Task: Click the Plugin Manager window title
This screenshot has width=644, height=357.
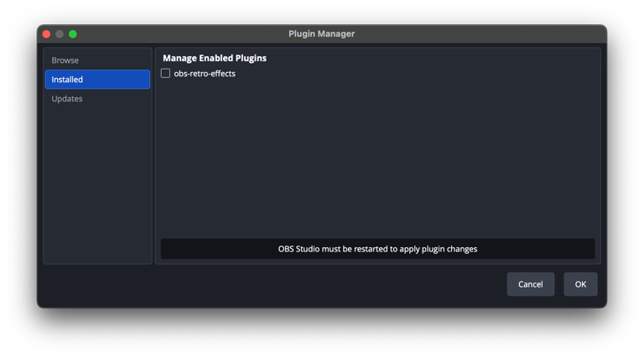Action: (321, 34)
